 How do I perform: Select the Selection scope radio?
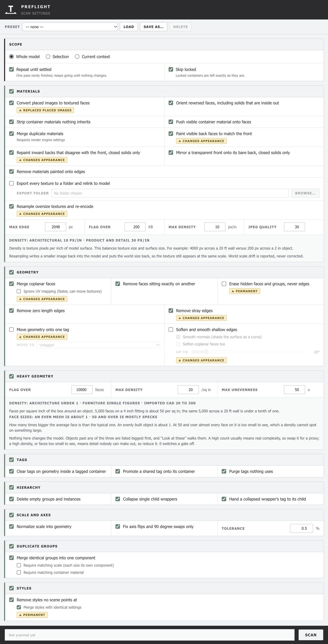[x=48, y=57]
